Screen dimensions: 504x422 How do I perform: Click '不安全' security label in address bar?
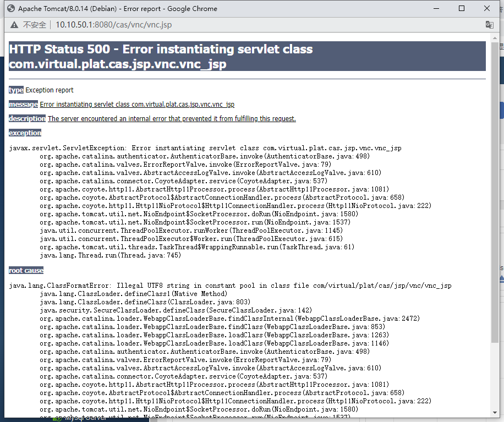(x=35, y=25)
